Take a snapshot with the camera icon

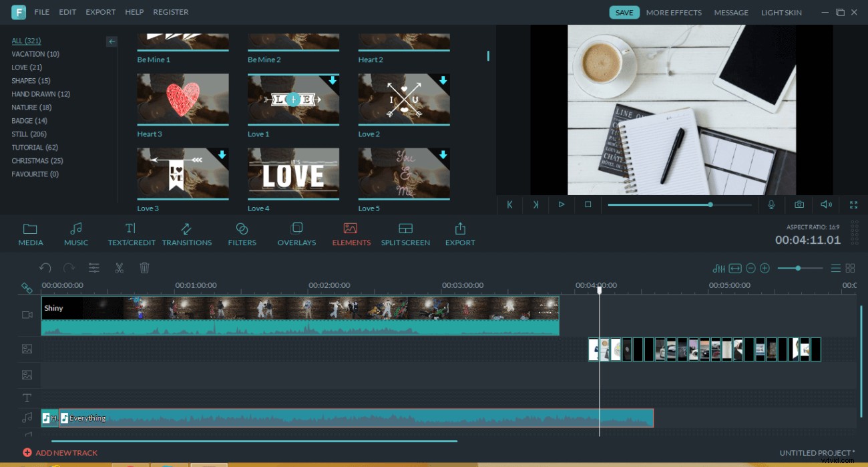click(x=799, y=205)
